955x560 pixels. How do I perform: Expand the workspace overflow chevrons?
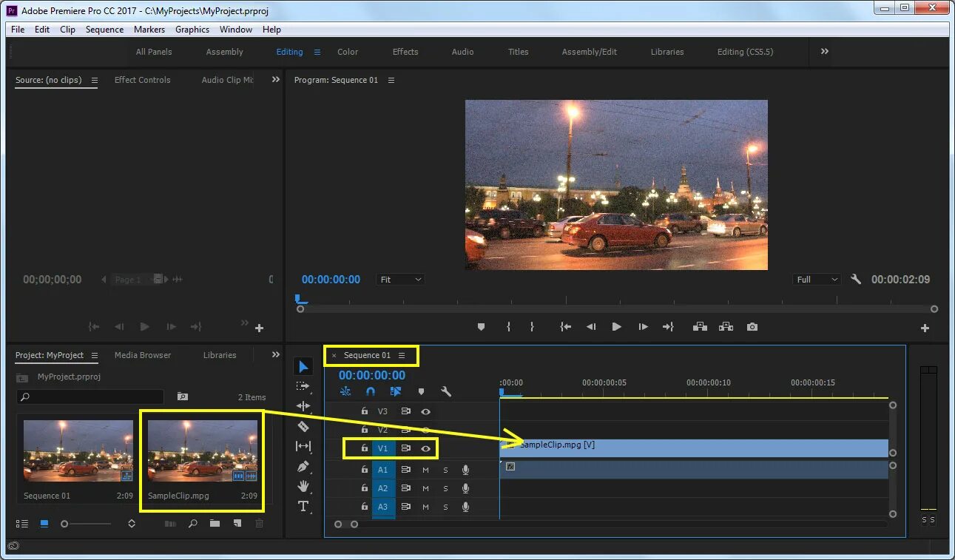click(x=825, y=52)
